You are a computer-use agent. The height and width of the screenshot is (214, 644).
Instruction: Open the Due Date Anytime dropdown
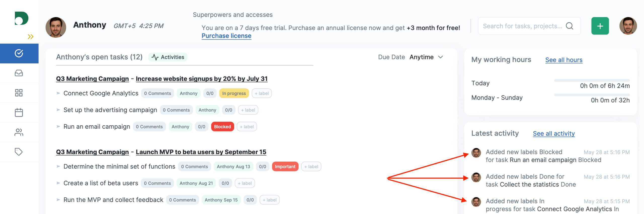426,57
